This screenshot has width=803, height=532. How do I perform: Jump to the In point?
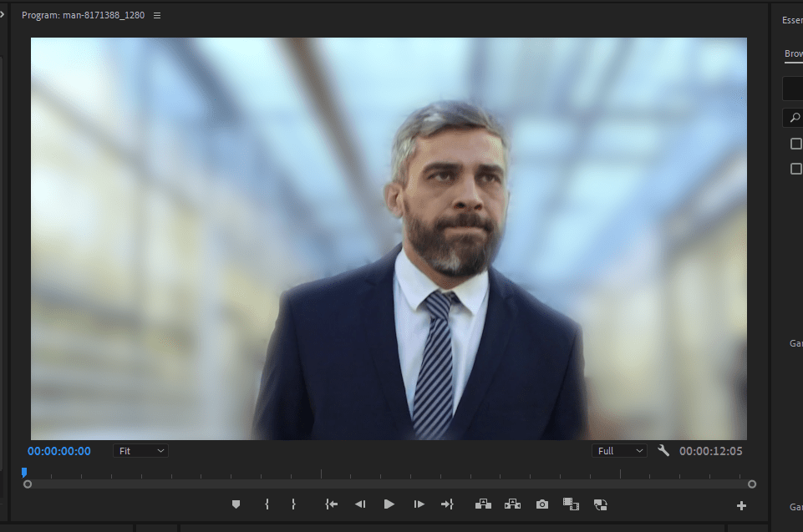[x=332, y=504]
